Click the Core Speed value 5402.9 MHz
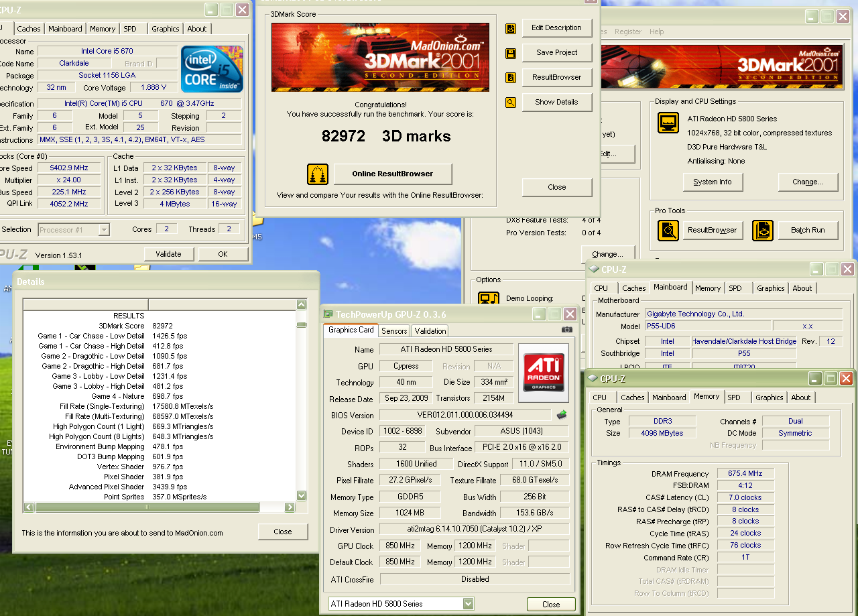This screenshot has height=616, width=858. [x=68, y=169]
